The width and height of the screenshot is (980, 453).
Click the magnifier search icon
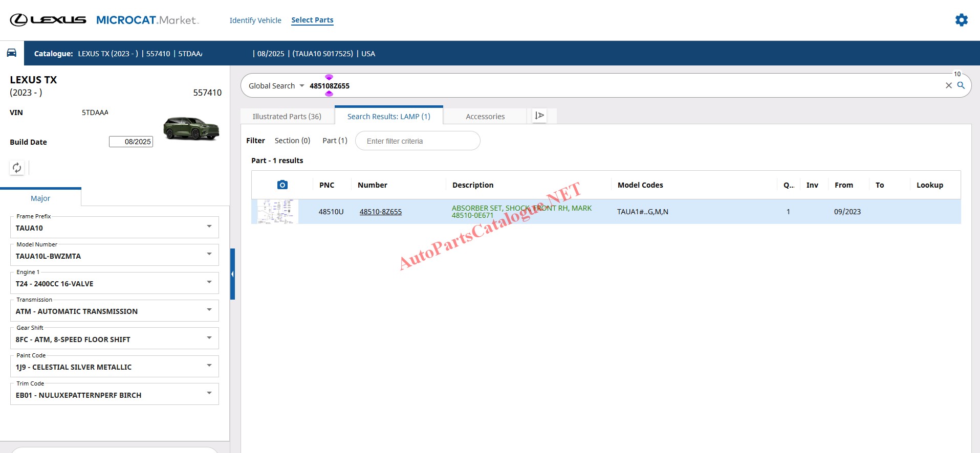pos(961,85)
